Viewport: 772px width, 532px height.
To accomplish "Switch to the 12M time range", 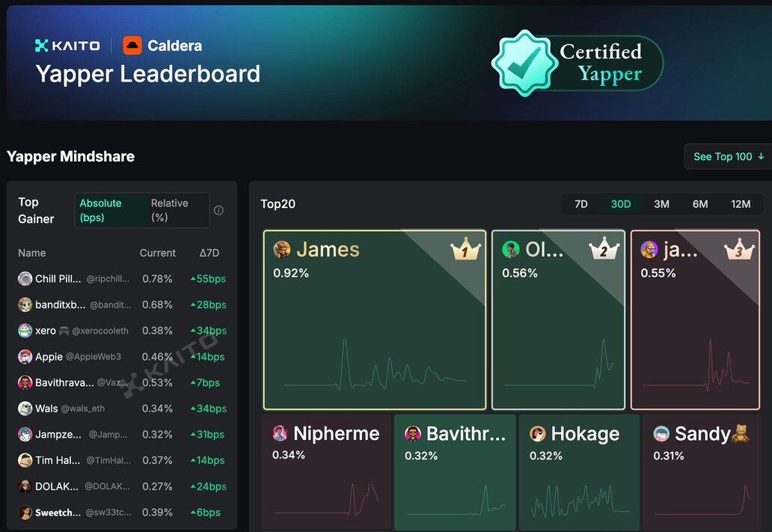I will pos(740,204).
